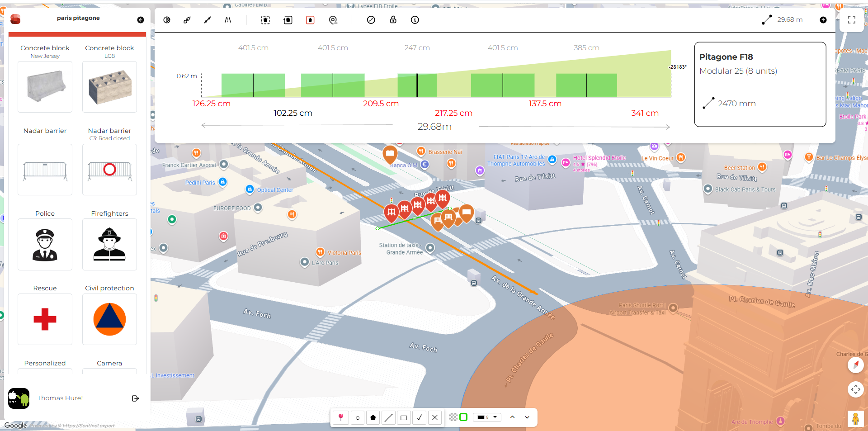The image size is (868, 431).
Task: Click the dashed-border trash selection icon
Action: pyautogui.click(x=265, y=20)
